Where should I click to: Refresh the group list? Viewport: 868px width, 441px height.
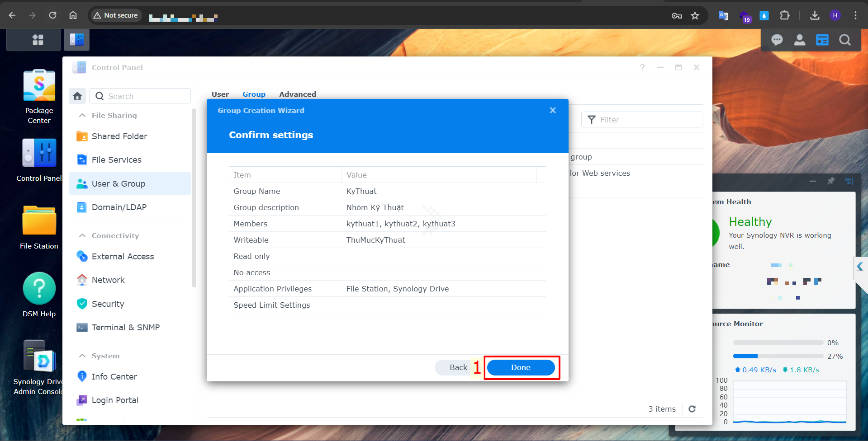(x=692, y=409)
